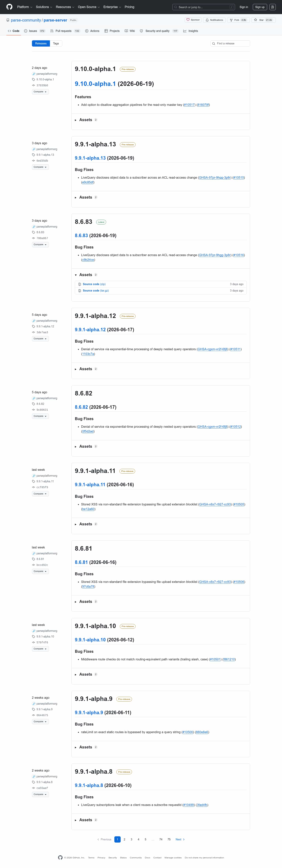Image resolution: width=282 pixels, height=868 pixels.
Task: Open the Platform menu in header
Action: tap(25, 7)
